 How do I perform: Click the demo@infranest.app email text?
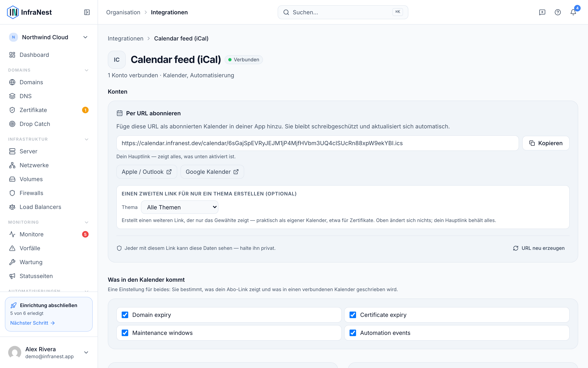pos(49,357)
